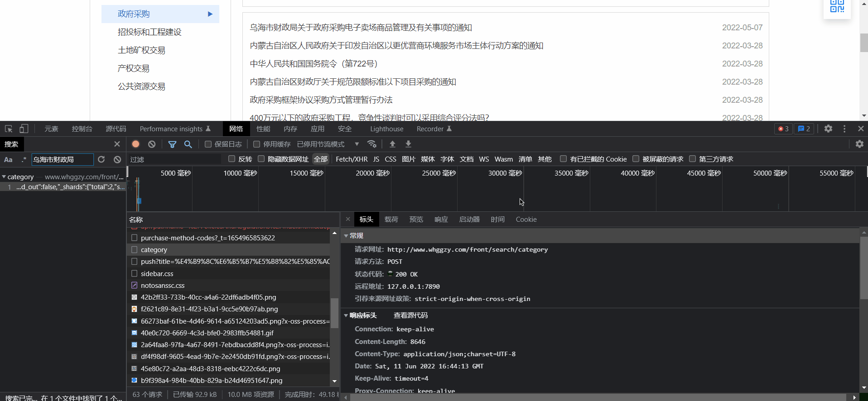
Task: Enable the 保留日志 checkbox
Action: 208,144
